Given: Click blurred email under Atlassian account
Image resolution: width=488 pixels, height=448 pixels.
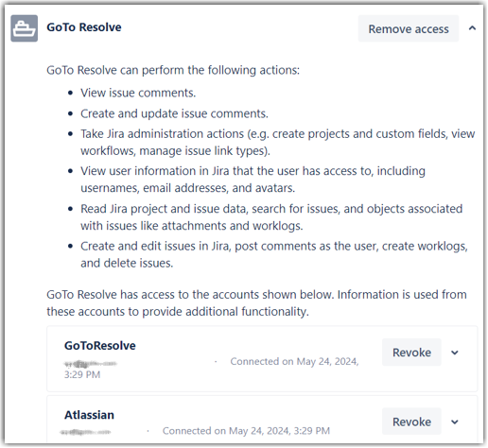Looking at the screenshot, I should (x=85, y=432).
